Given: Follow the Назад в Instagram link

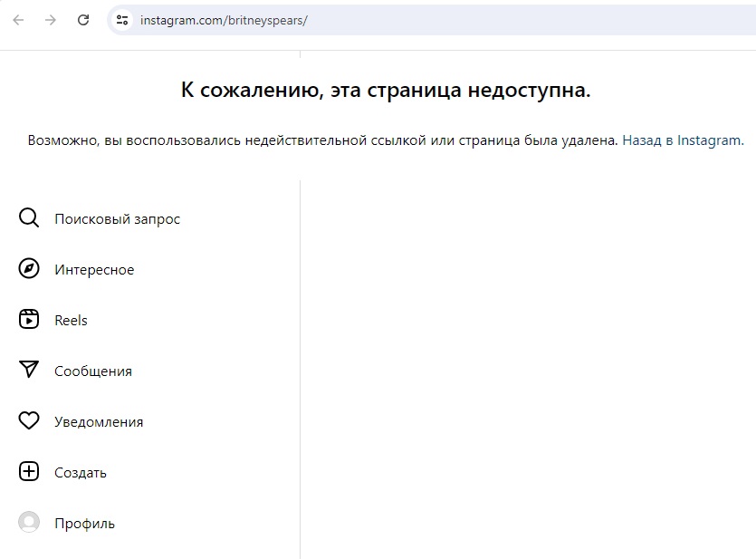Looking at the screenshot, I should pyautogui.click(x=684, y=140).
